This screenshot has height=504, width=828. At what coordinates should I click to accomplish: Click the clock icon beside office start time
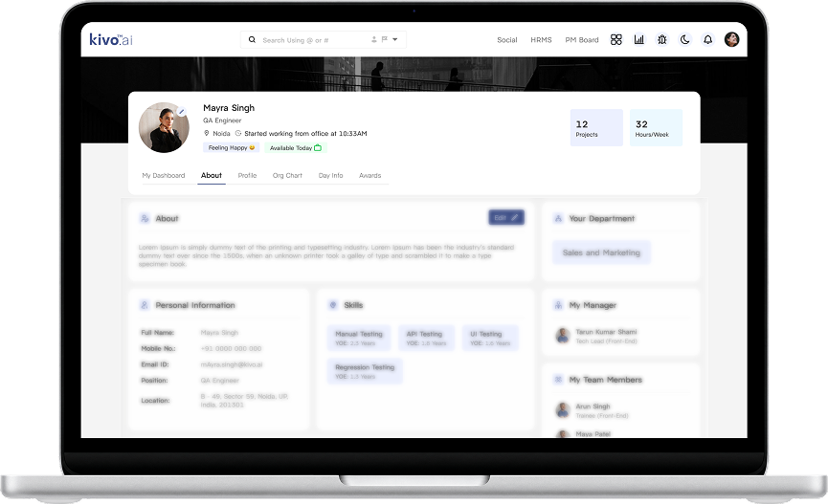[x=238, y=134]
